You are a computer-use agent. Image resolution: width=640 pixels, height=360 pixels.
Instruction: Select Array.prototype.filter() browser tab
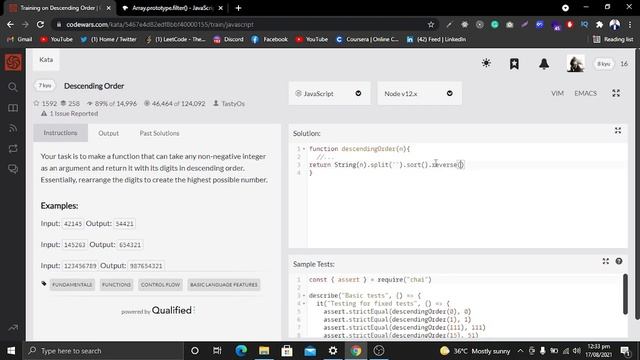[x=173, y=8]
